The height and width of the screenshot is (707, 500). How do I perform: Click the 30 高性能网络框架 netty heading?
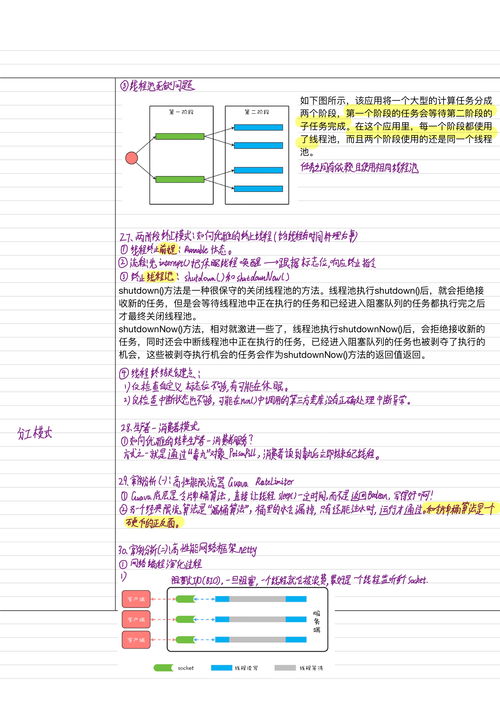(188, 549)
